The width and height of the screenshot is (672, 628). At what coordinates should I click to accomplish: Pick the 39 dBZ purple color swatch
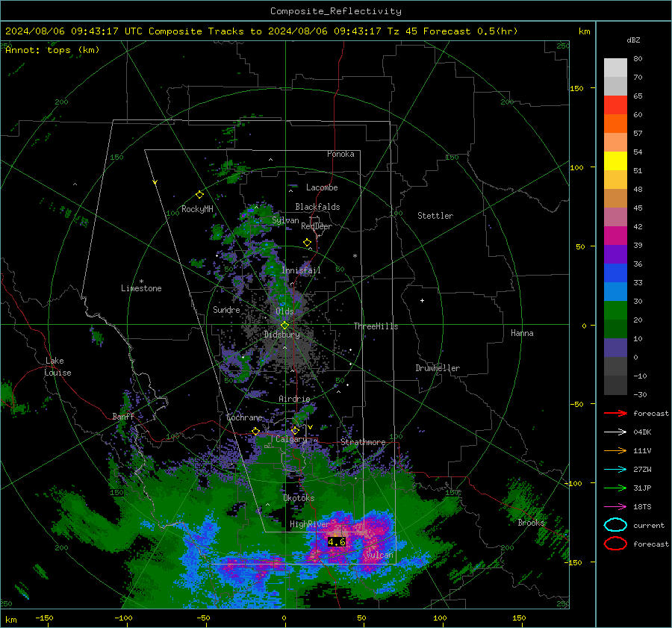[x=615, y=254]
